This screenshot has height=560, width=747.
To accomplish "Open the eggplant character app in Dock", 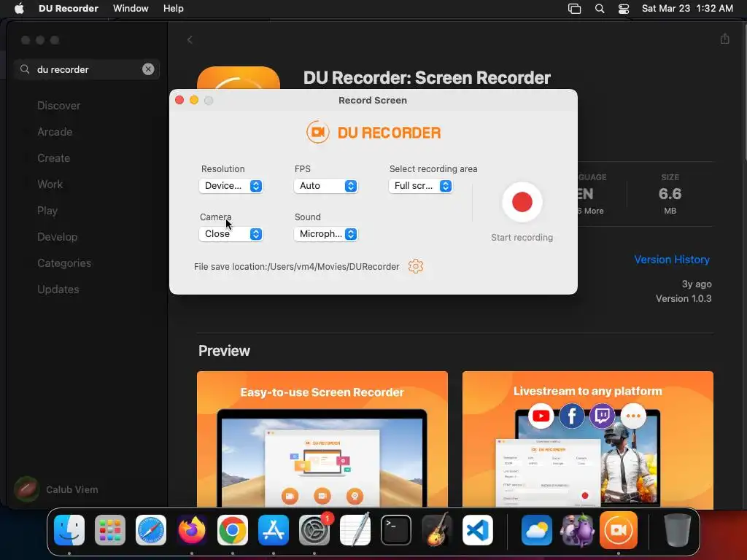I will tap(578, 530).
